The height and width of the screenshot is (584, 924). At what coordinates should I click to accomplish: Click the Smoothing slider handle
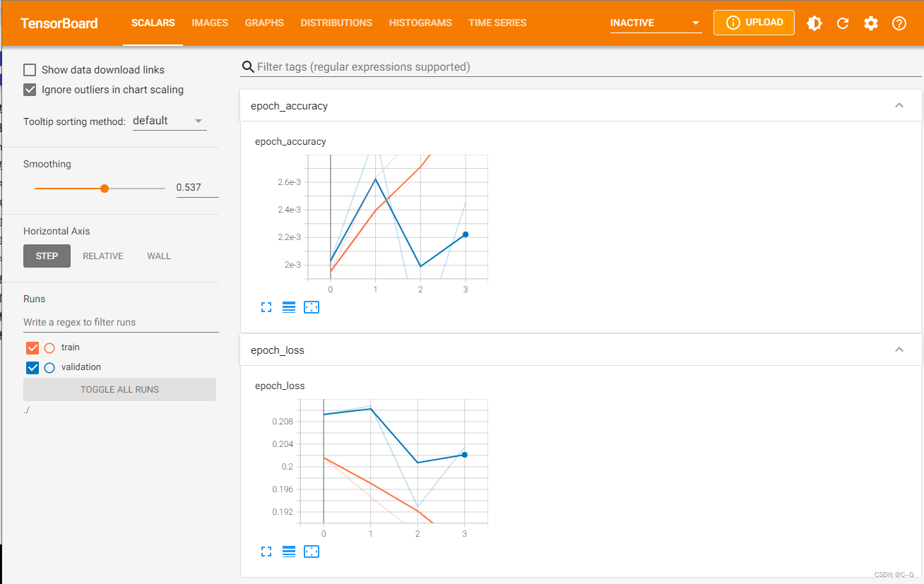105,189
